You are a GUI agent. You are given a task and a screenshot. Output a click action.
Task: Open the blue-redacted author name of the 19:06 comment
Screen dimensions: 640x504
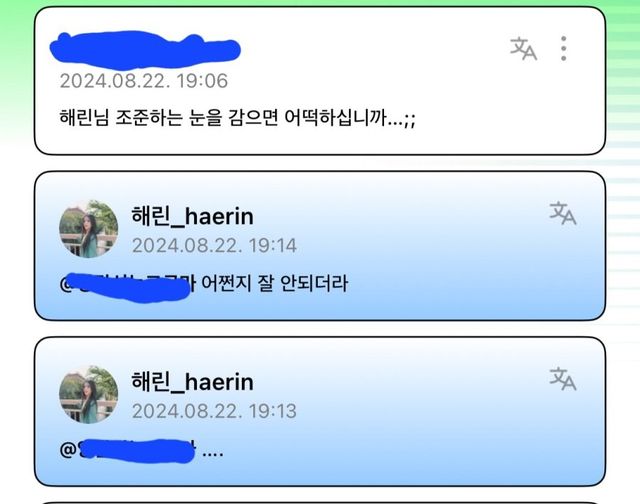coord(145,50)
